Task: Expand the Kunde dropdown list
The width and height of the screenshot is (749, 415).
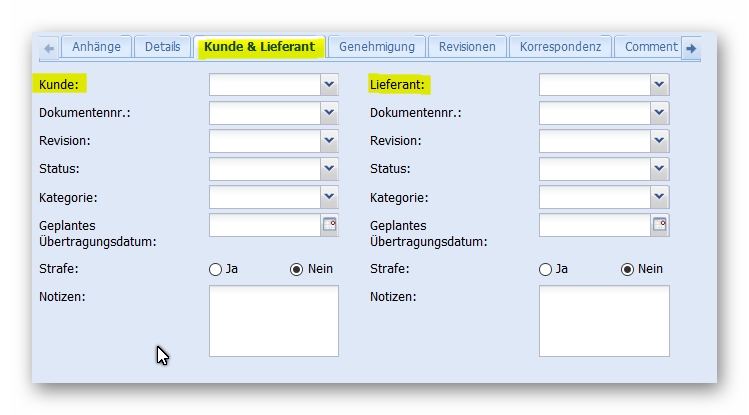Action: [x=329, y=85]
